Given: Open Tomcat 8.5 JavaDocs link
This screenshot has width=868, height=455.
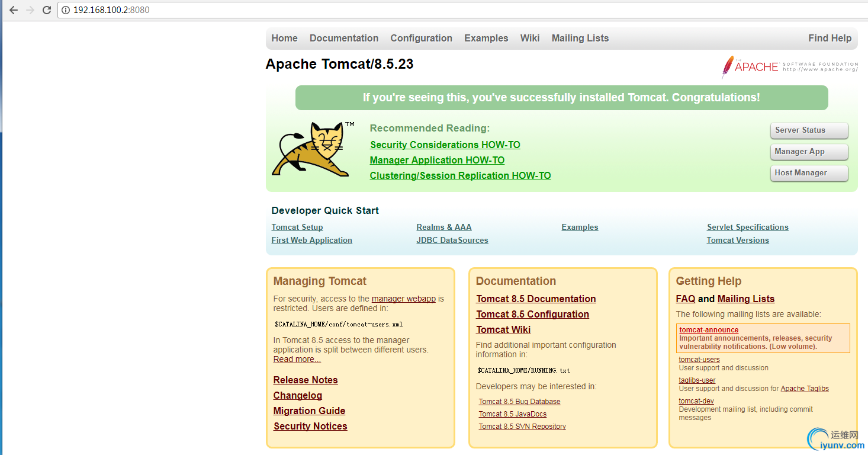Looking at the screenshot, I should (513, 414).
